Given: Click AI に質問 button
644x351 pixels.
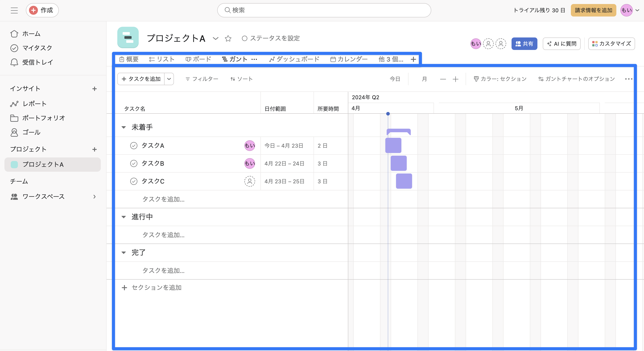Looking at the screenshot, I should click(561, 44).
